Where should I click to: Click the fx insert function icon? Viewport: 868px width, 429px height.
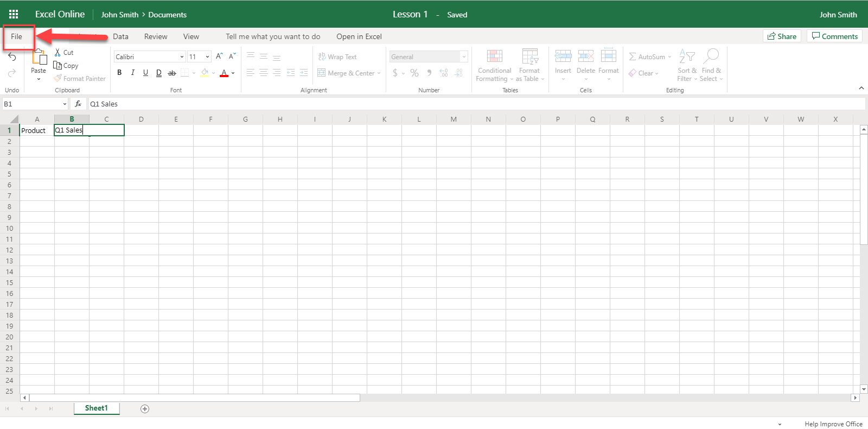pos(78,104)
